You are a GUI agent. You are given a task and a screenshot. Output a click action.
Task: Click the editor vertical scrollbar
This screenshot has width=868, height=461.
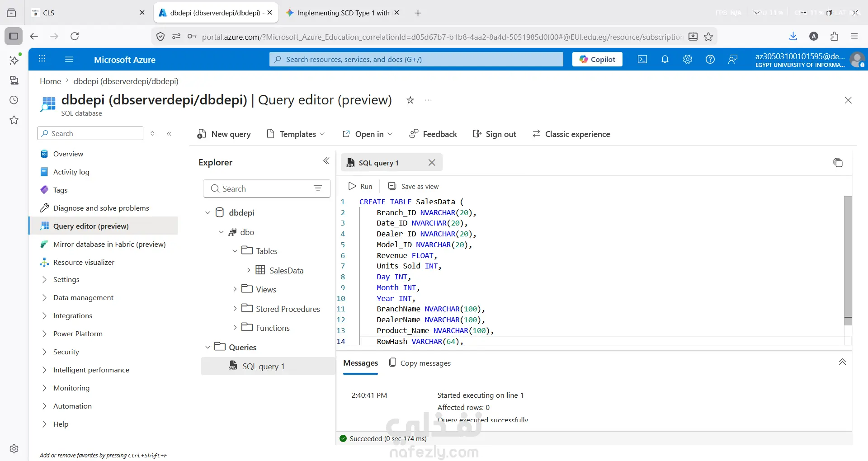pyautogui.click(x=848, y=260)
